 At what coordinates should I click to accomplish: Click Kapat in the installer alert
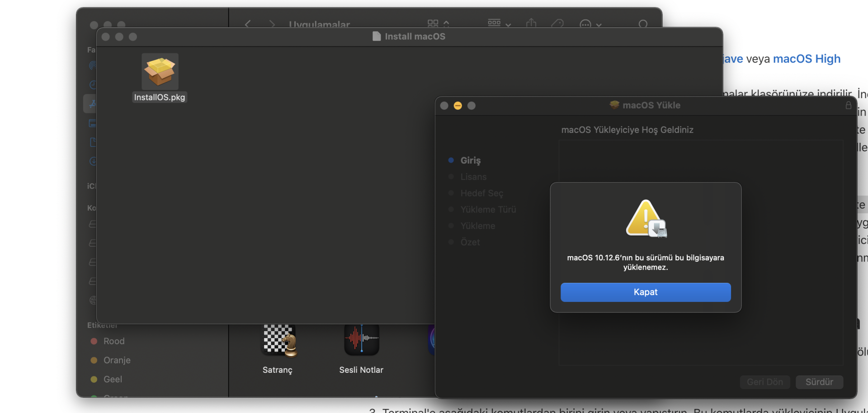coord(646,292)
